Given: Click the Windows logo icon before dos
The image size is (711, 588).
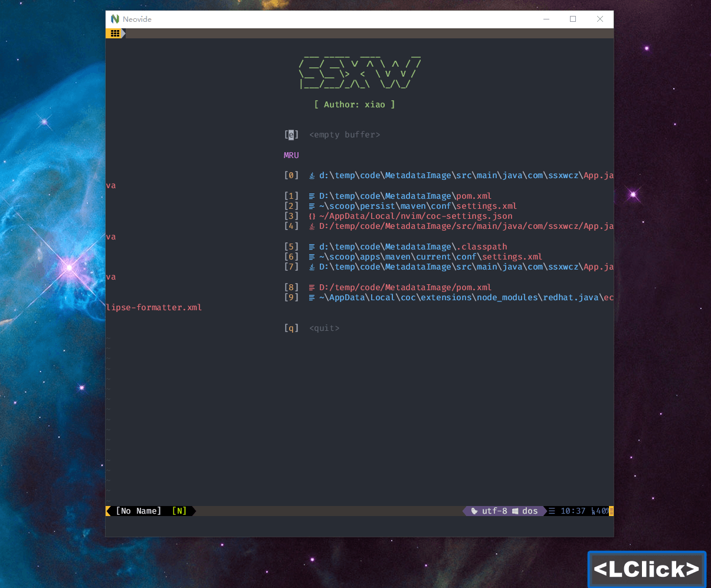Looking at the screenshot, I should click(515, 511).
